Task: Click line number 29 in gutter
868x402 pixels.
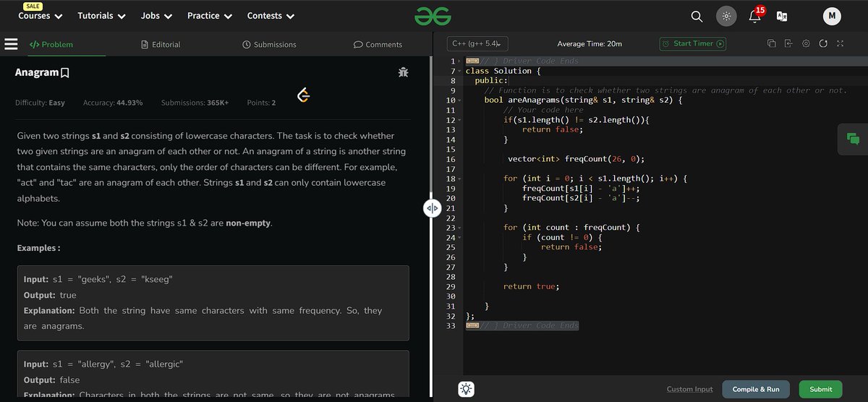Action: point(451,286)
